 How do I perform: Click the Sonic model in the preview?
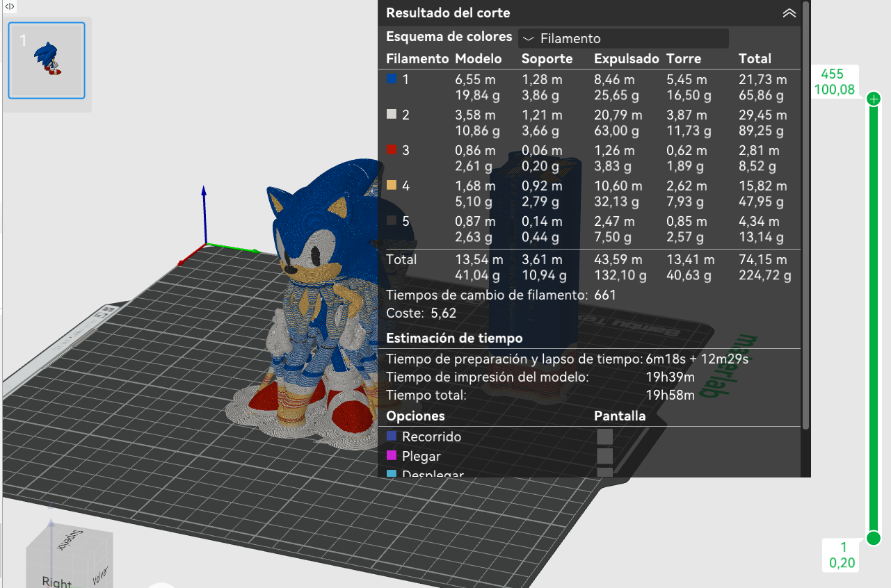click(x=320, y=299)
